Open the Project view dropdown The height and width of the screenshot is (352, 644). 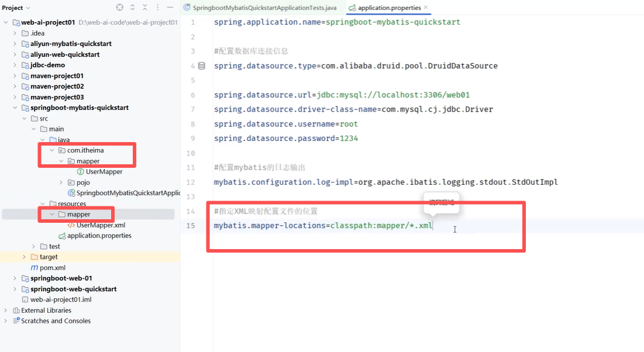pyautogui.click(x=16, y=8)
